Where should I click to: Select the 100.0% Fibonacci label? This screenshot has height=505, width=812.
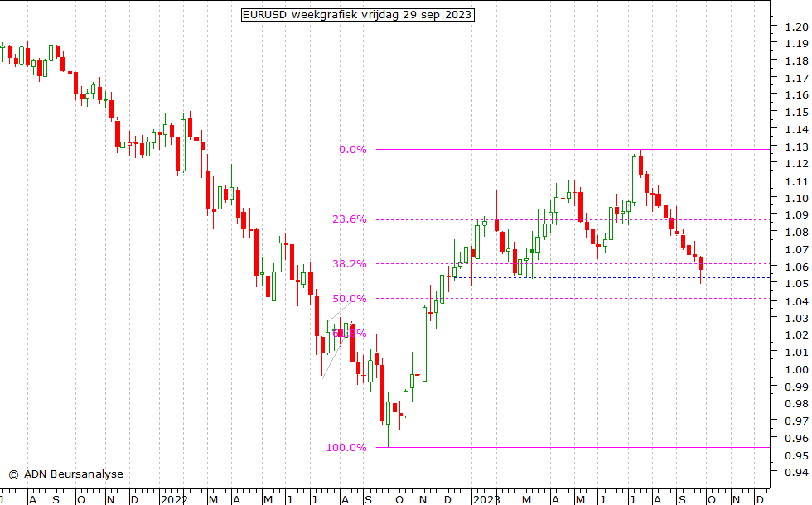(x=346, y=448)
